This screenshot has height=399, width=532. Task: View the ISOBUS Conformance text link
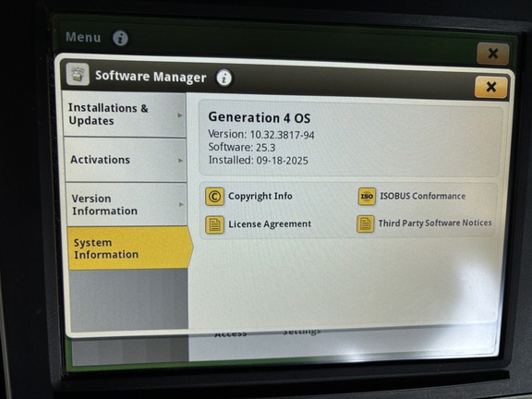click(x=422, y=196)
